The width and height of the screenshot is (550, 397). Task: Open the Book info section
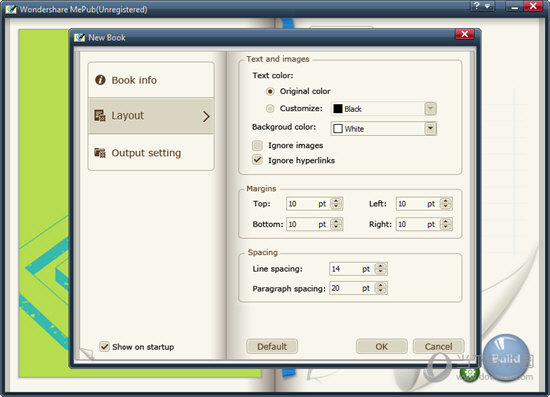click(x=151, y=80)
